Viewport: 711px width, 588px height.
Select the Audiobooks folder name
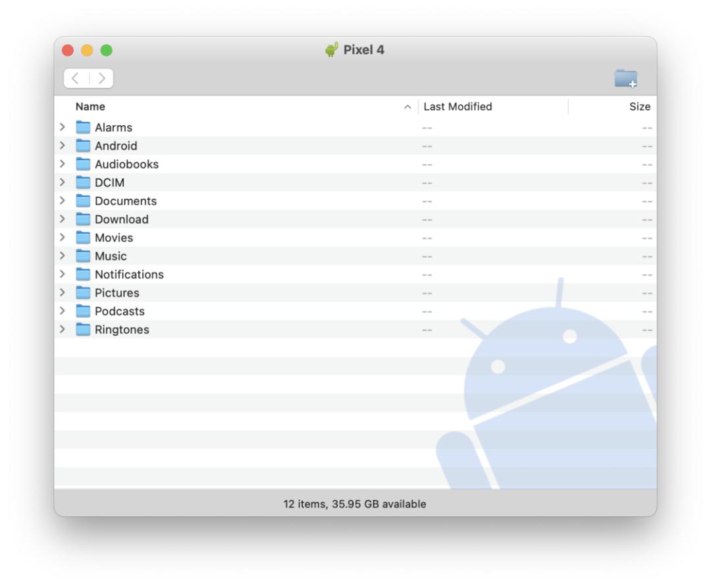[x=126, y=164]
